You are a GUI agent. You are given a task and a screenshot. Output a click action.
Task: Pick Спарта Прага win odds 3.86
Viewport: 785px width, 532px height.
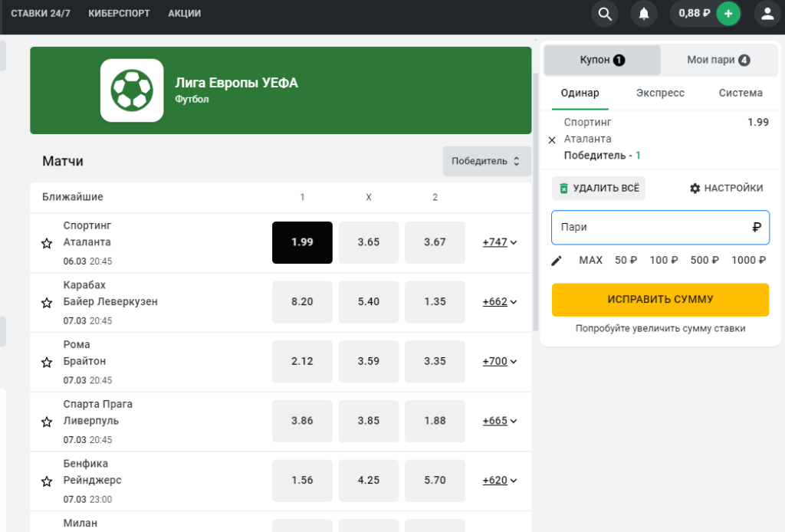point(302,421)
